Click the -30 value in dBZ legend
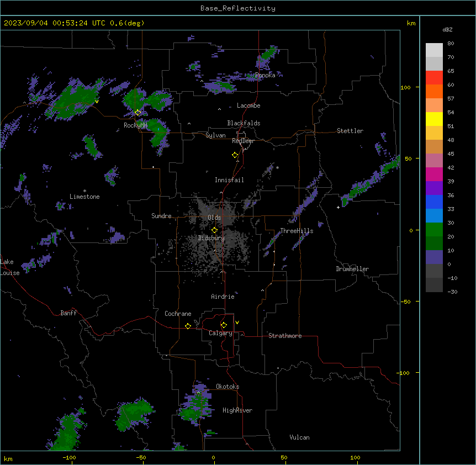The width and height of the screenshot is (476, 465). (x=452, y=292)
